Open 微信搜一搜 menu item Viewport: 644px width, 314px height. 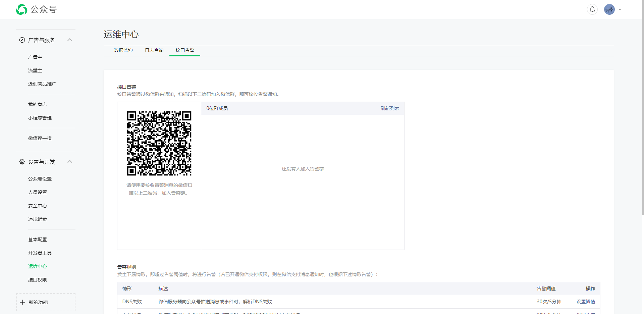[x=40, y=138]
